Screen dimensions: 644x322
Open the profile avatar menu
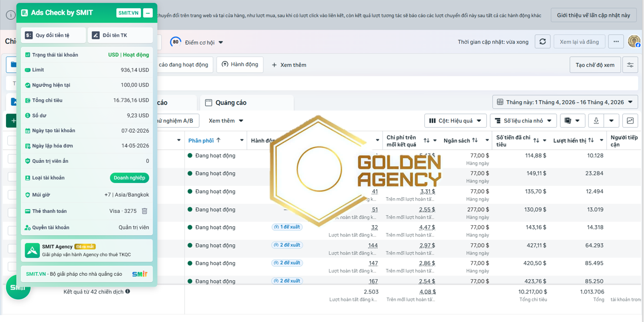click(634, 42)
